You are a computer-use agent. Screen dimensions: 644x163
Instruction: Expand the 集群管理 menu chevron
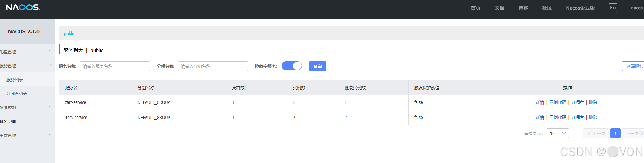(x=50, y=135)
